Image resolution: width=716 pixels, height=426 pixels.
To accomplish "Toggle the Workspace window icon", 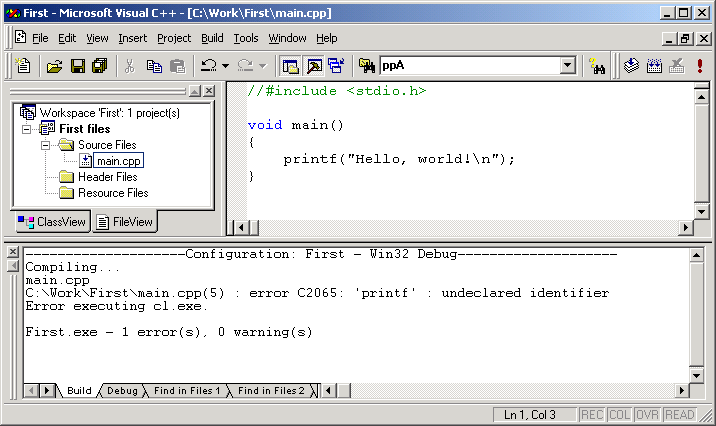I will coord(290,66).
